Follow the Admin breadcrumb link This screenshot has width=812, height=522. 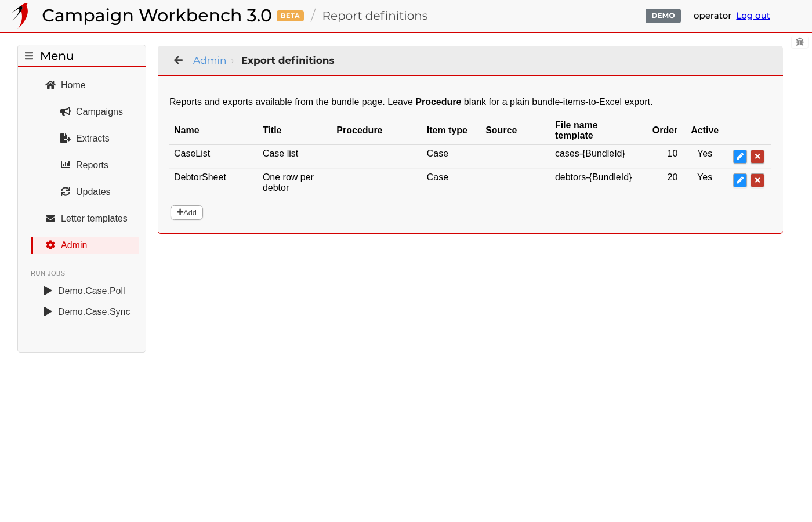209,60
